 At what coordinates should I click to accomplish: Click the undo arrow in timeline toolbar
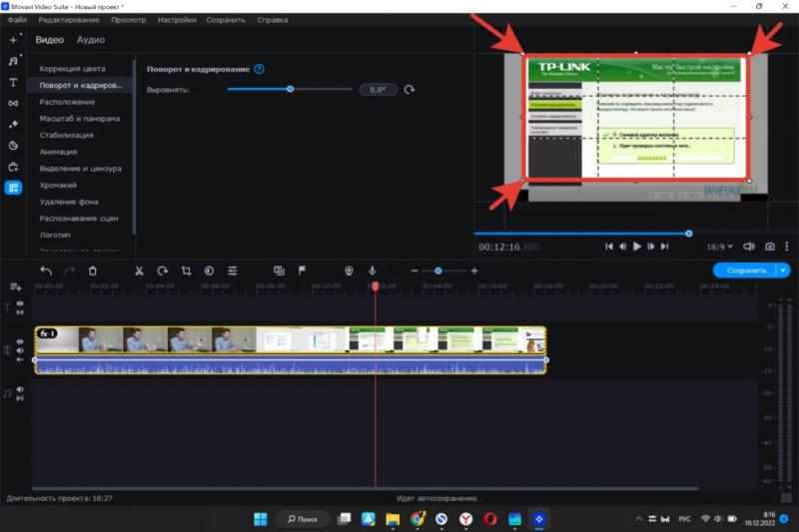tap(45, 270)
